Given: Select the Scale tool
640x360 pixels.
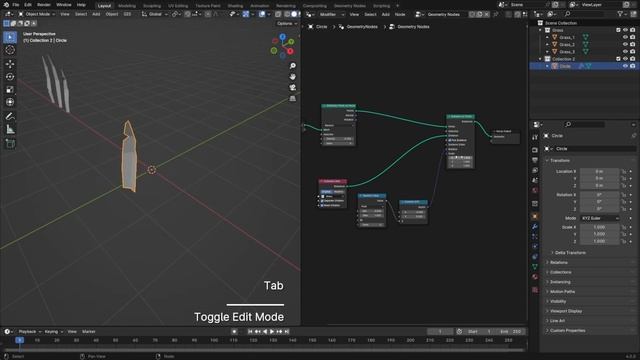Looking at the screenshot, I should 10,89.
